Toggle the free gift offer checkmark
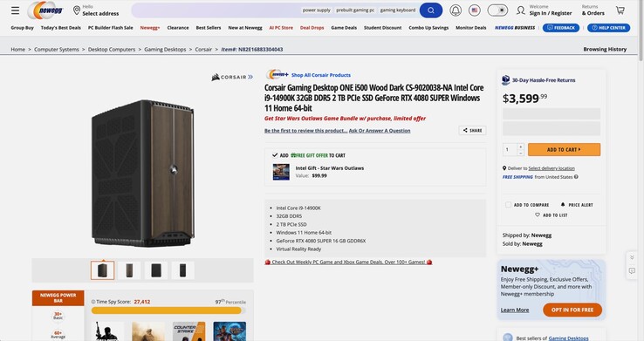The height and width of the screenshot is (341, 644). [x=275, y=155]
